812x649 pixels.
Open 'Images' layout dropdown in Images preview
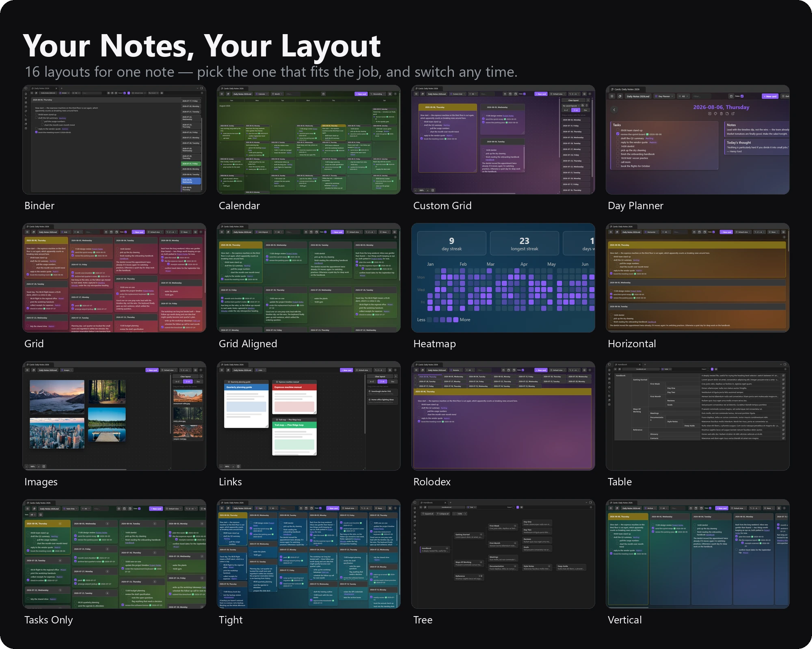pos(67,370)
